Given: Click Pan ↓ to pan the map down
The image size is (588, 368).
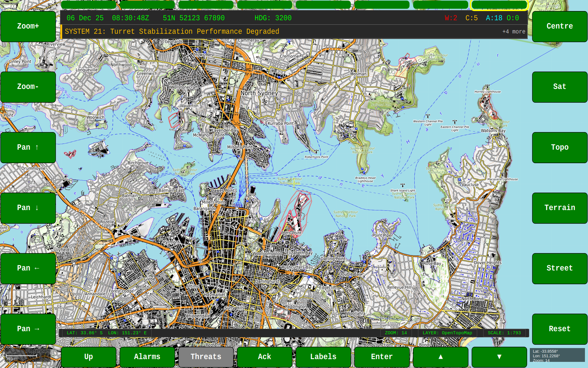Looking at the screenshot, I should [x=28, y=208].
